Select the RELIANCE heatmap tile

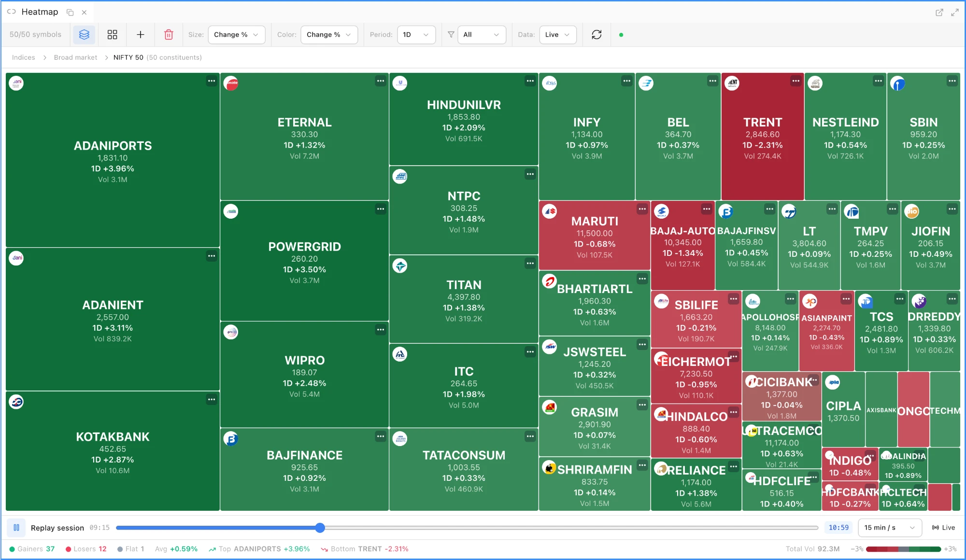point(696,484)
